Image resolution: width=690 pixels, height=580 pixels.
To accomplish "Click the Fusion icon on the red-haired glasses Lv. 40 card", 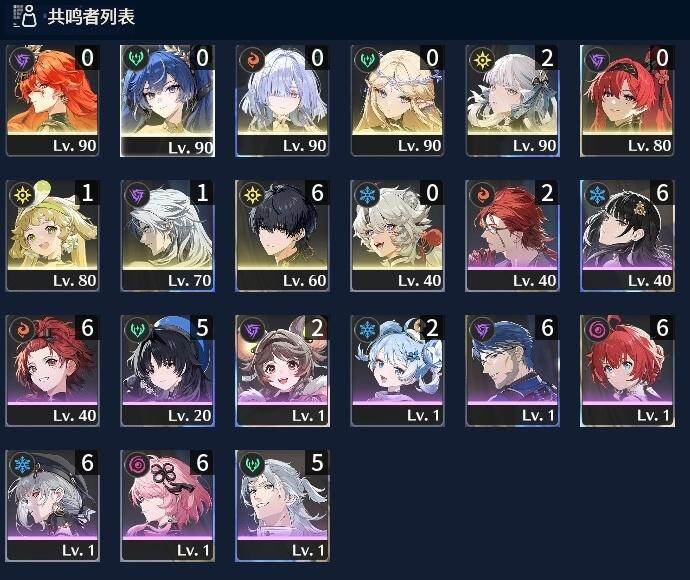I will pyautogui.click(x=482, y=195).
